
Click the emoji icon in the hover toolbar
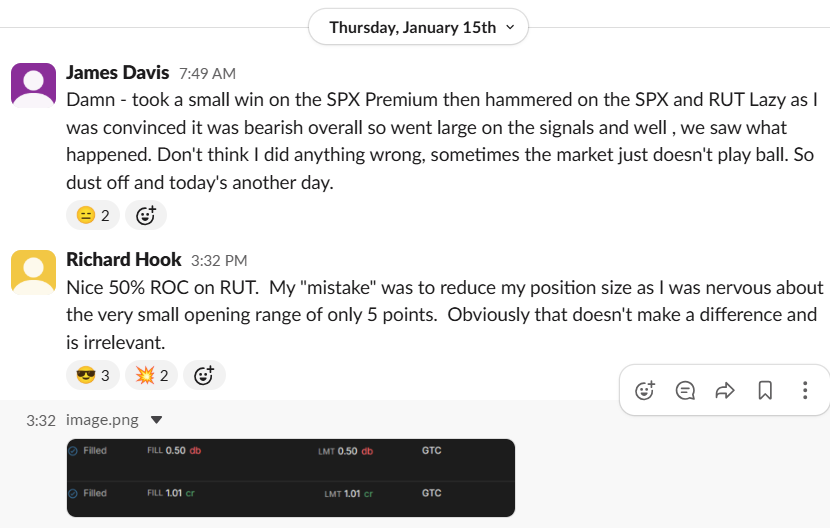[645, 390]
